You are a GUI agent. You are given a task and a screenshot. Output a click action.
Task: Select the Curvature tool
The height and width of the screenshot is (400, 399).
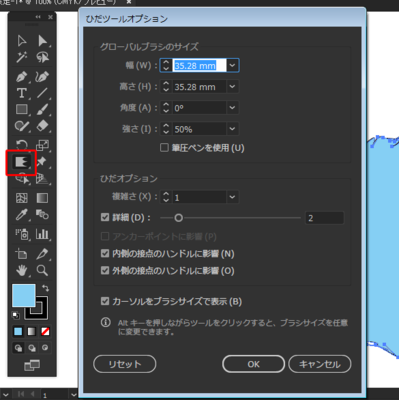(42, 77)
